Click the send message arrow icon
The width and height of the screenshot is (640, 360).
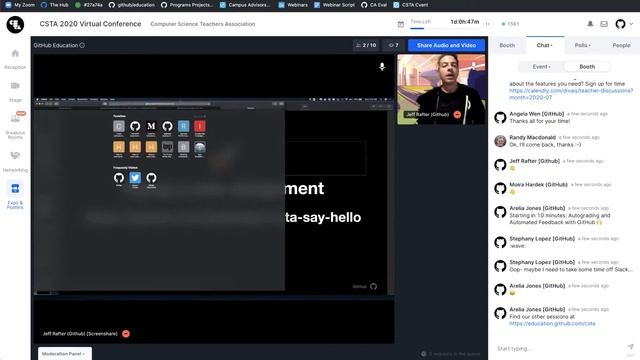(x=630, y=347)
